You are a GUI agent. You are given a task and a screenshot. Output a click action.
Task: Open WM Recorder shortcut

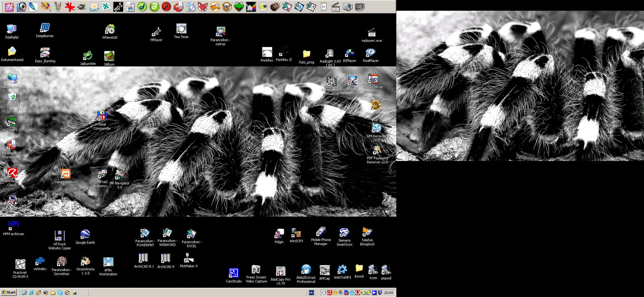[376, 133]
